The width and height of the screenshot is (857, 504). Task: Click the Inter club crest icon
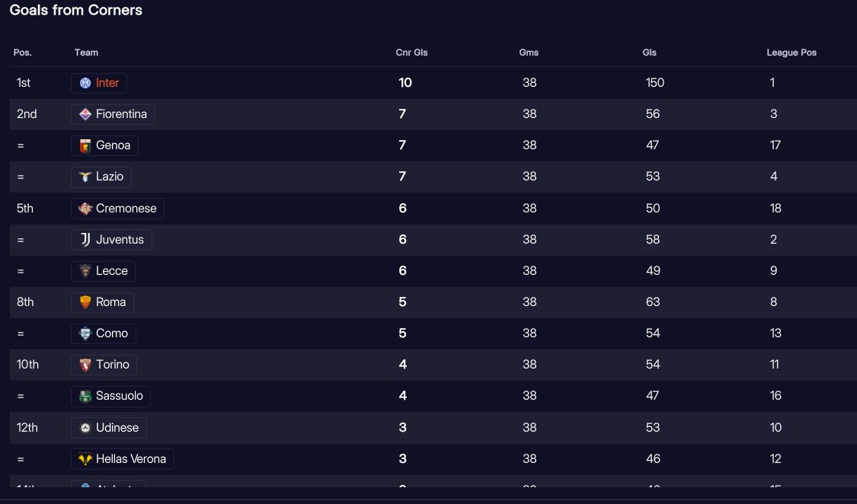coord(85,83)
